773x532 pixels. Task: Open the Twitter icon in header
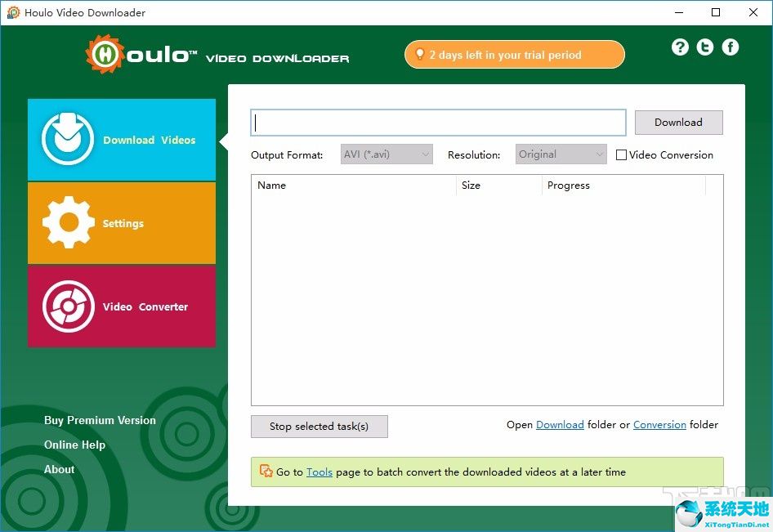coord(705,47)
